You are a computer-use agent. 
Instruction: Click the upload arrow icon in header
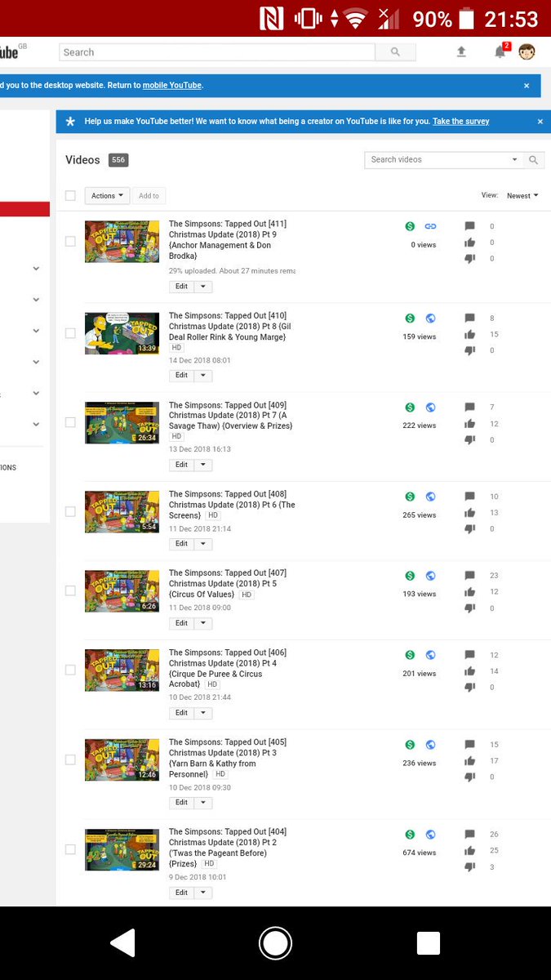[x=461, y=51]
